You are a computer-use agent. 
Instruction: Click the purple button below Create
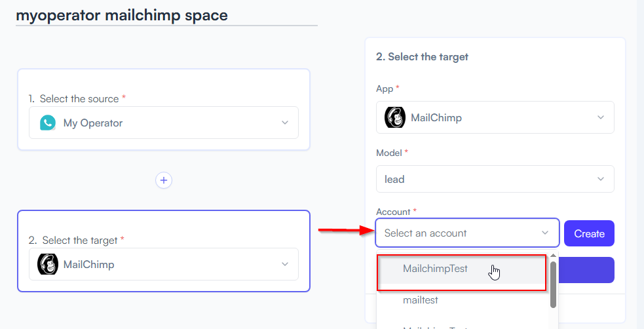[x=588, y=270]
